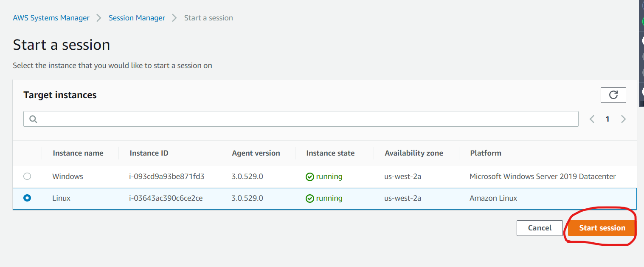The height and width of the screenshot is (267, 644).
Task: Click the Amazon Linux platform cell
Action: [x=493, y=198]
